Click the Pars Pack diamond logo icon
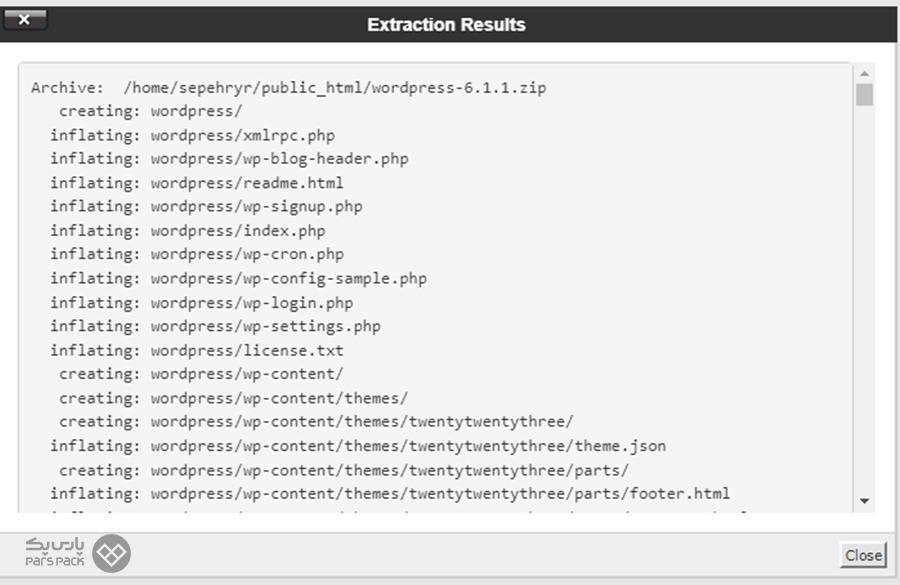Image resolution: width=900 pixels, height=585 pixels. [111, 553]
